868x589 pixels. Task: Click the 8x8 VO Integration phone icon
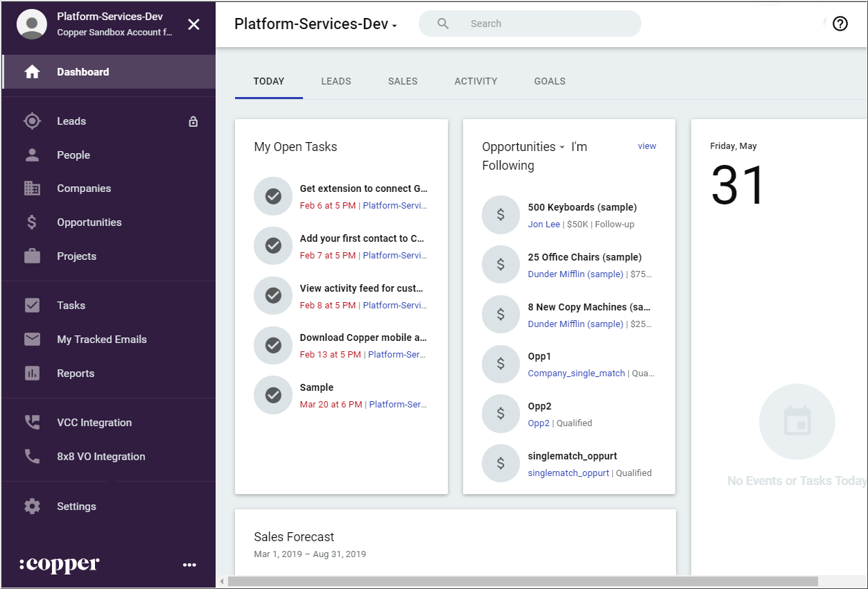pyautogui.click(x=32, y=457)
